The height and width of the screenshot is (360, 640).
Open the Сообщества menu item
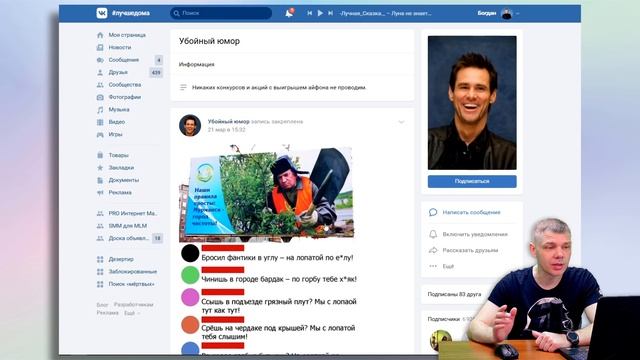(124, 85)
